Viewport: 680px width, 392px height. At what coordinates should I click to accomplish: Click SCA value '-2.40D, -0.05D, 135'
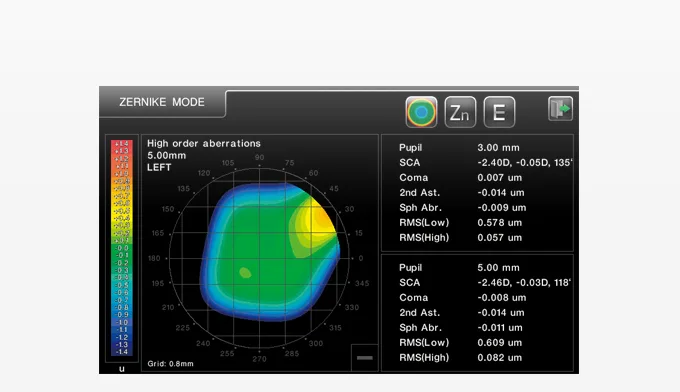525,163
